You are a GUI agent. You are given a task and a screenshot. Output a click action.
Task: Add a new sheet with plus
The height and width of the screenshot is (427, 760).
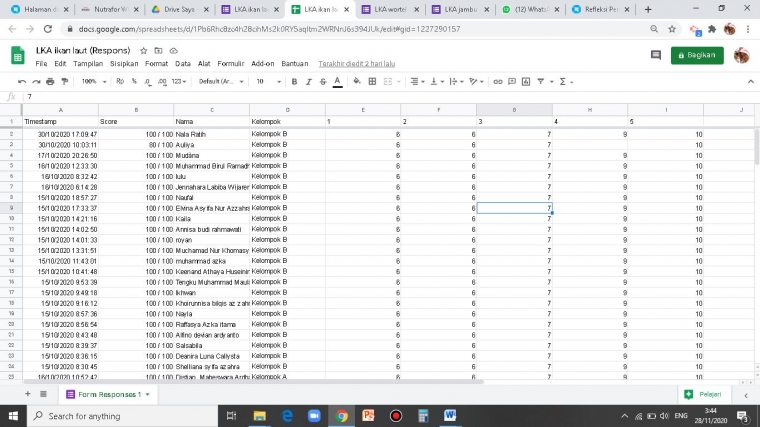[28, 394]
